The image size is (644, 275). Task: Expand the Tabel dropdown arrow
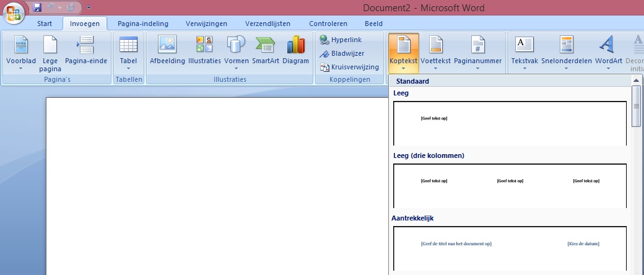click(x=129, y=69)
